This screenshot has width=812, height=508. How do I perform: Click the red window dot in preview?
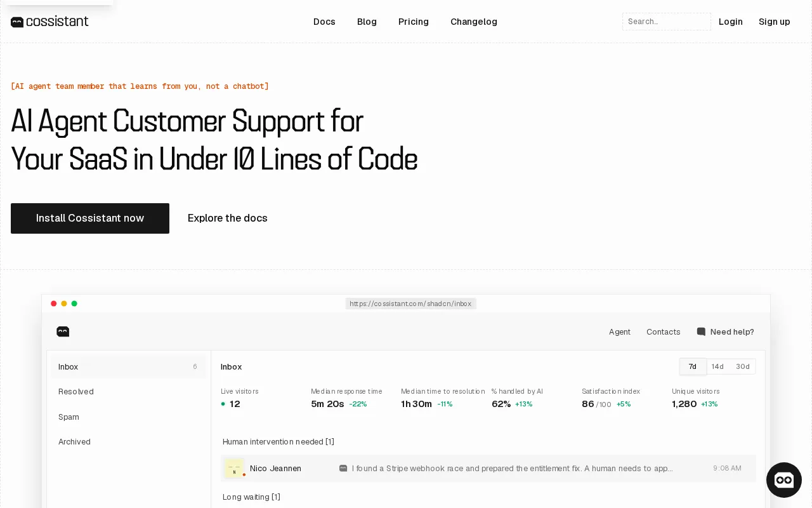[54, 304]
